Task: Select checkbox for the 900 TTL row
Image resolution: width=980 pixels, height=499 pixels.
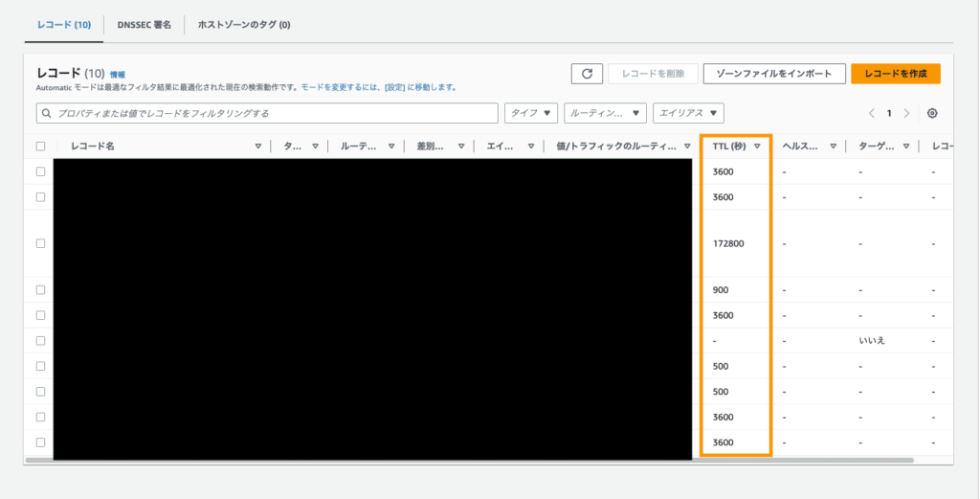Action: (x=40, y=289)
